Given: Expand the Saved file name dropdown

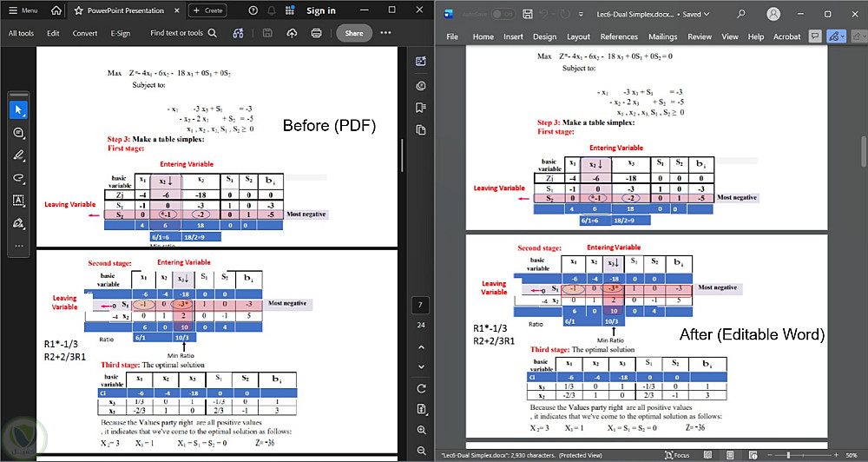Looking at the screenshot, I should (707, 15).
